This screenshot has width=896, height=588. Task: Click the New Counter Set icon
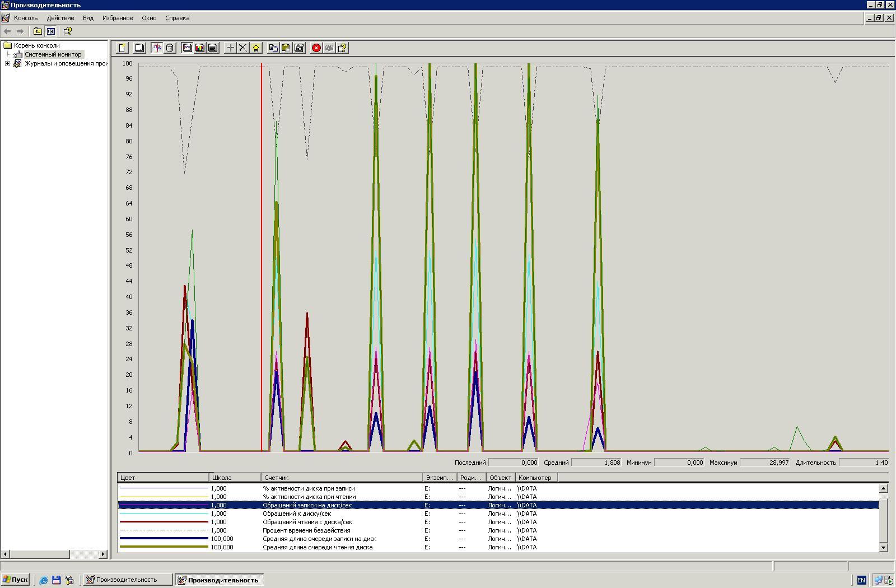click(x=122, y=48)
